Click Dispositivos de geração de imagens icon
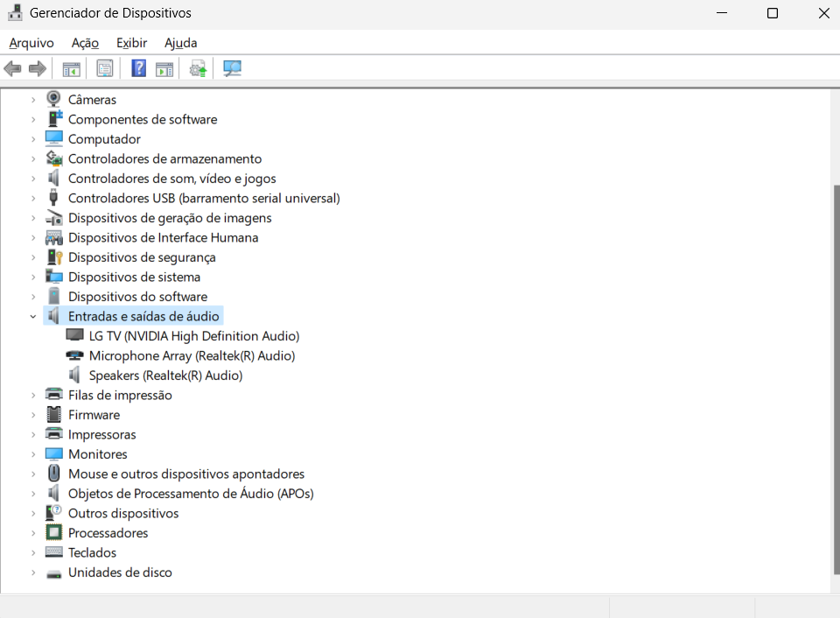The height and width of the screenshot is (618, 840). [54, 218]
